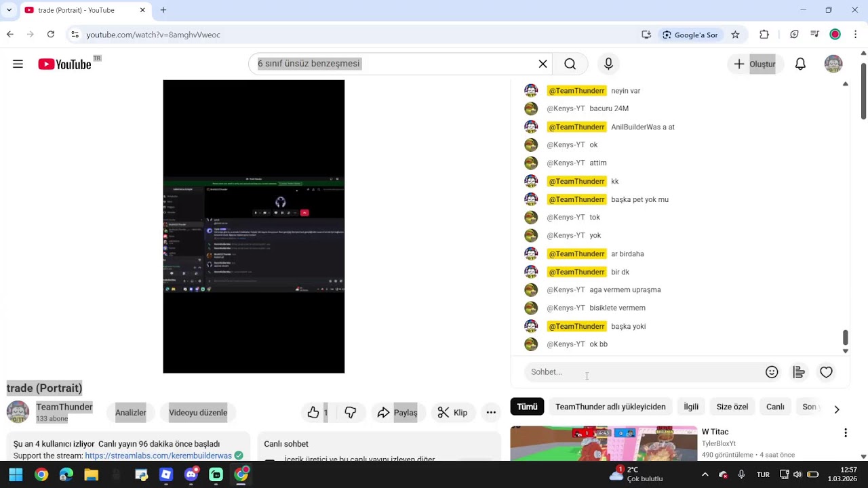Open the TeamThunder channel avatar
Viewport: 868px width, 488px height.
coord(18,411)
